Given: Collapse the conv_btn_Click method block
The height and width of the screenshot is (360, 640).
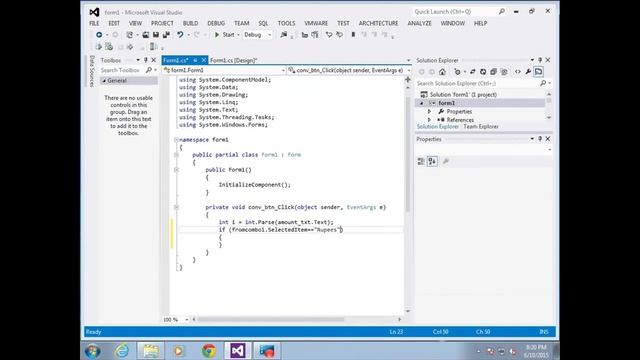Looking at the screenshot, I should [x=176, y=207].
